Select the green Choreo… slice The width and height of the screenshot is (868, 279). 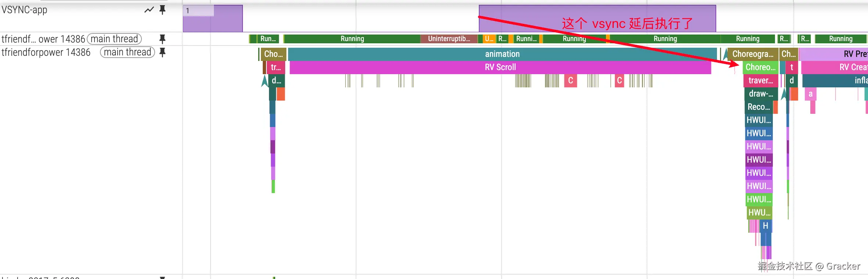click(760, 67)
